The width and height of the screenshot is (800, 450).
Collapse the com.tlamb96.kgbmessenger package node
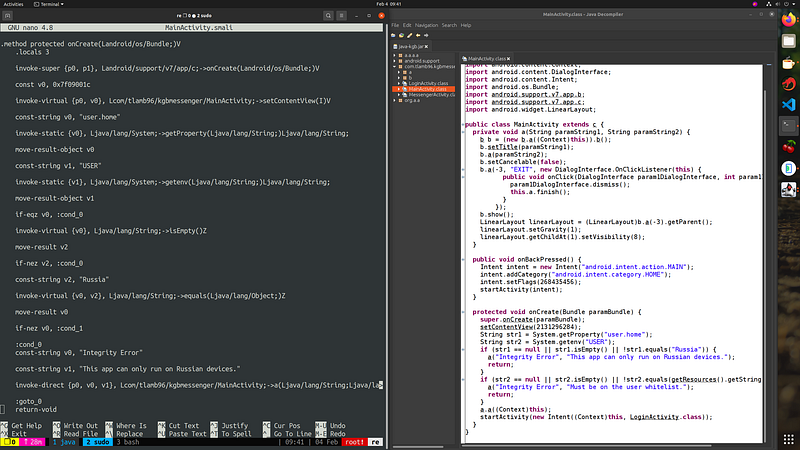(x=394, y=66)
